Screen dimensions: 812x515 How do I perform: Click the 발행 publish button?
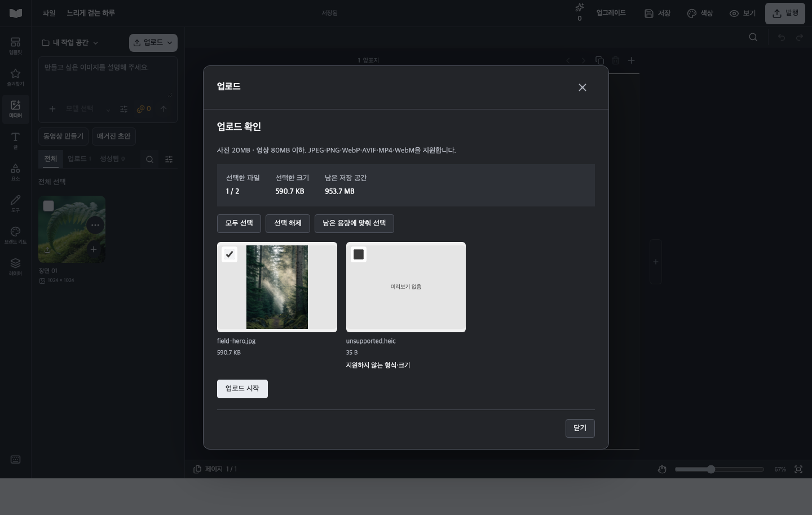click(785, 14)
